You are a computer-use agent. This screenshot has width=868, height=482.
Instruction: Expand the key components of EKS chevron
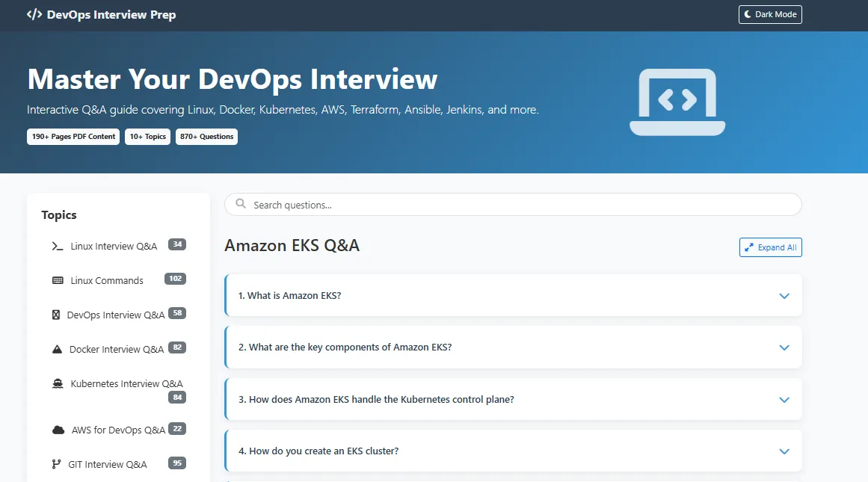(x=784, y=347)
